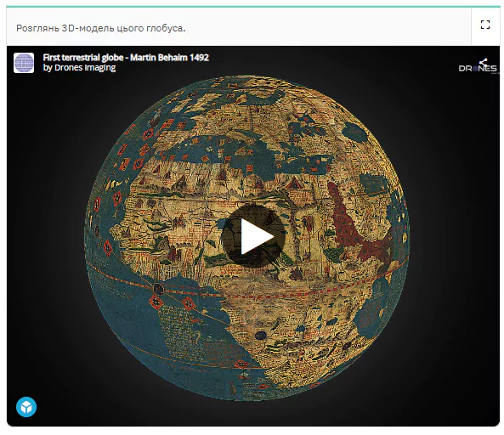Click the red diamond flag right of the equator medallion
Viewport: 504px width, 435px height.
(x=188, y=302)
